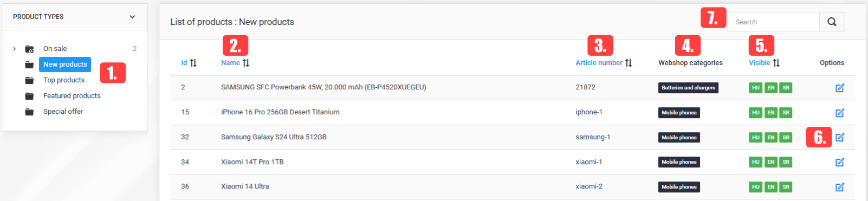The image size is (868, 201).
Task: Click the Article number sort arrows
Action: (x=629, y=63)
